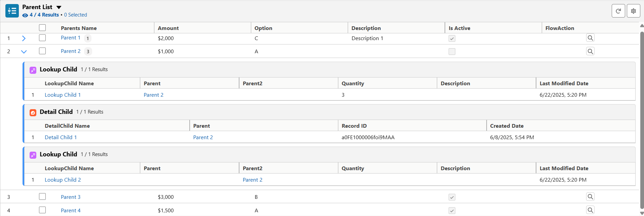The width and height of the screenshot is (644, 216).
Task: Click the Parent 4 name link
Action: click(x=71, y=211)
